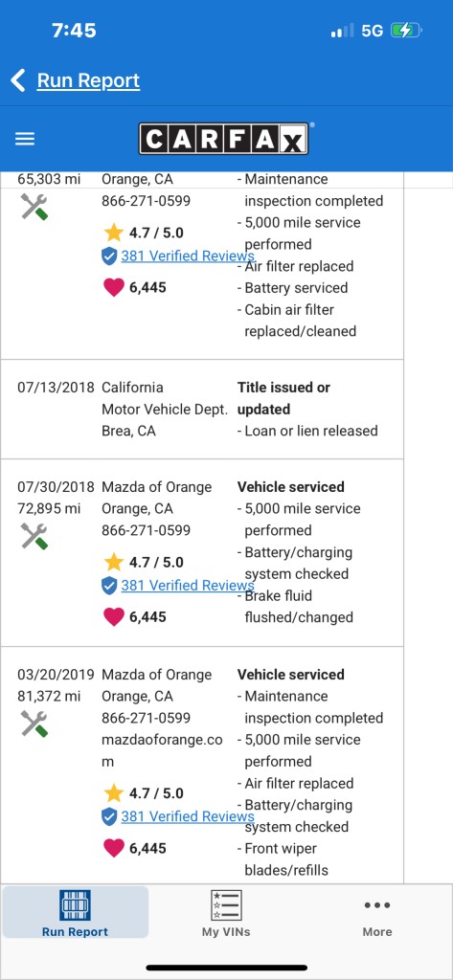Click the CARFAX logo
This screenshot has height=980, width=453.
[223, 139]
